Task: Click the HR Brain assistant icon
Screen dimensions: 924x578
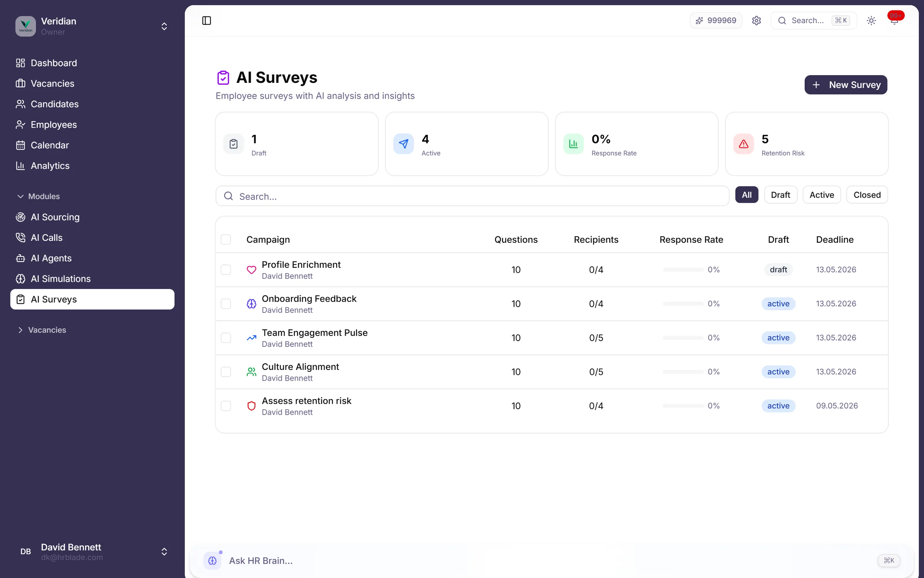Action: [213, 560]
